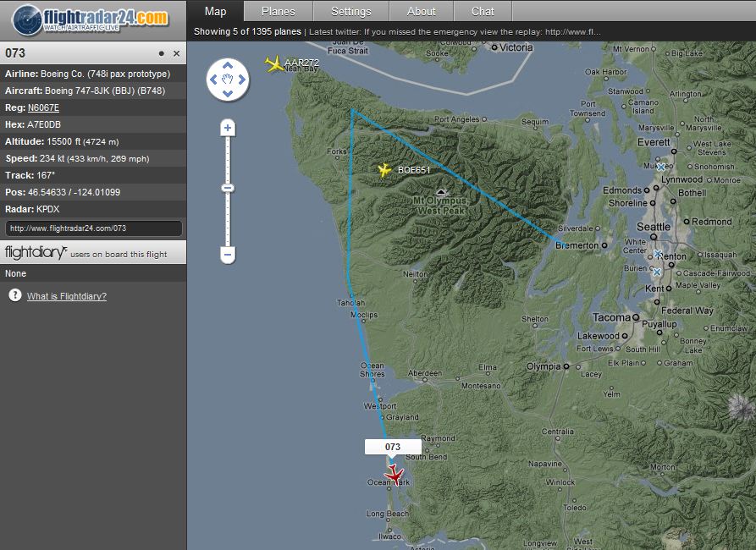756x550 pixels.
Task: Click the red 073 plane icon
Action: pyautogui.click(x=394, y=474)
